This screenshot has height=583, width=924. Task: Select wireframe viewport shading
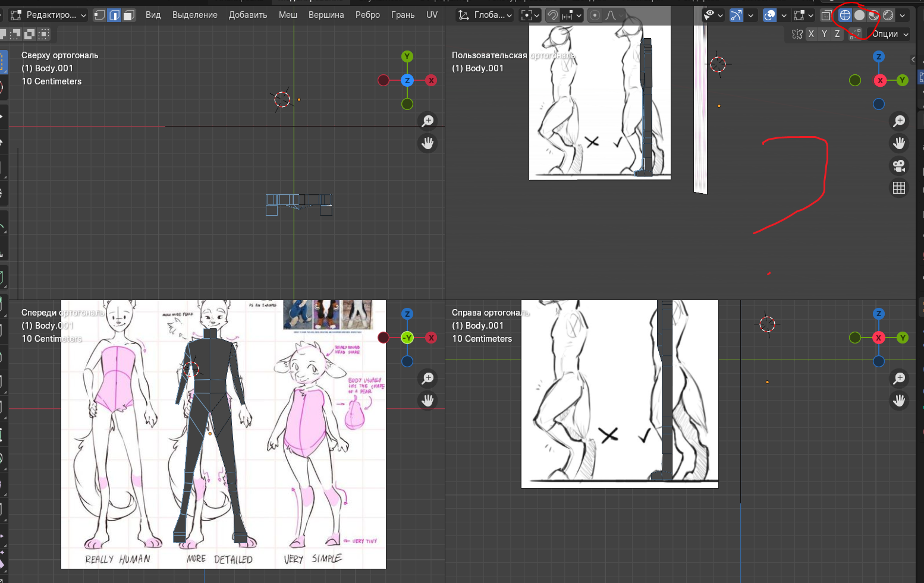click(845, 15)
